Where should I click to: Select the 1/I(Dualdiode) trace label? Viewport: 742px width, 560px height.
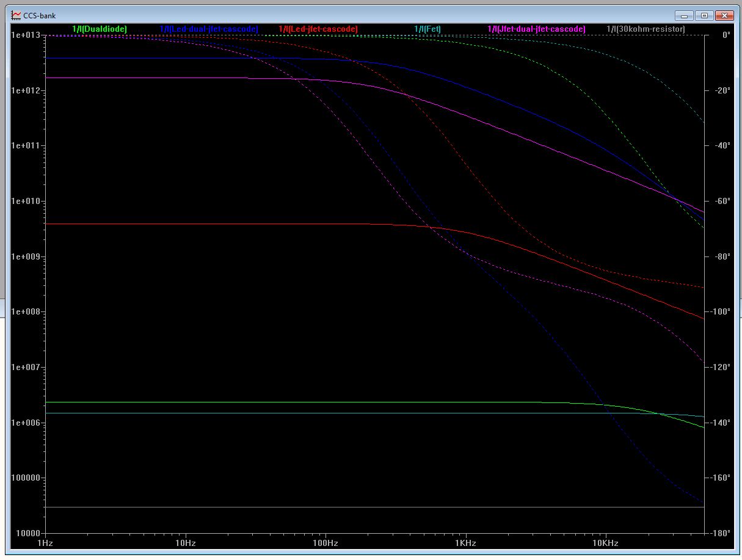(x=100, y=29)
